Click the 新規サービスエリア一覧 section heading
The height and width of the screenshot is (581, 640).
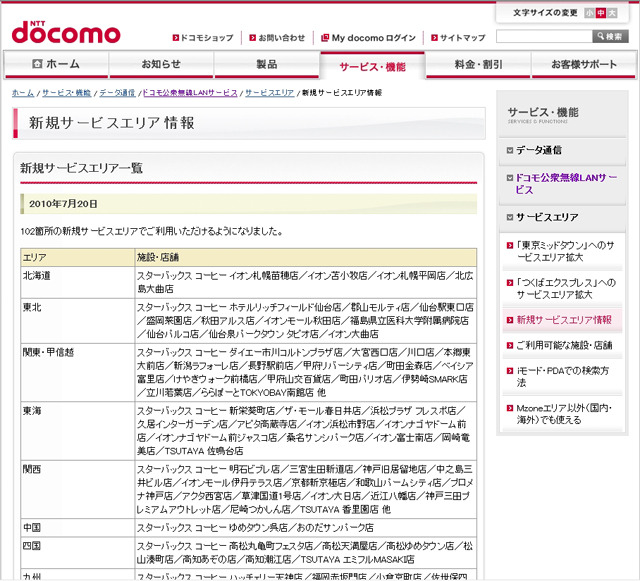click(x=82, y=168)
